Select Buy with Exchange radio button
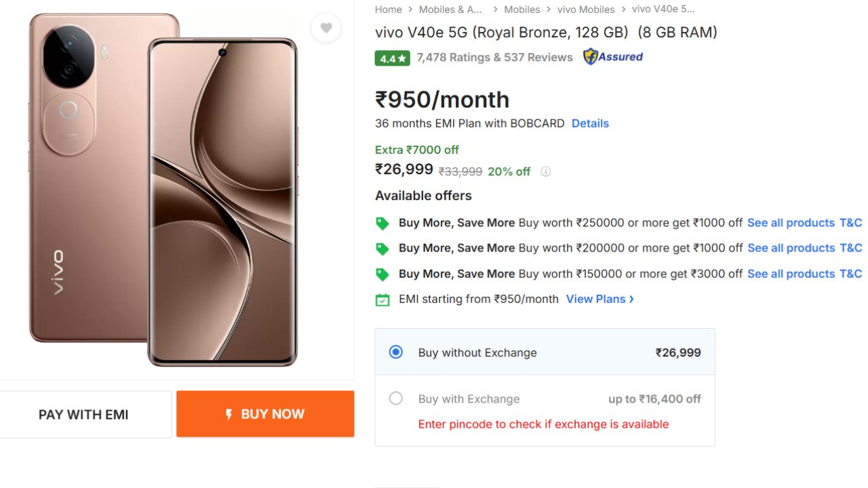868x488 pixels. tap(396, 399)
